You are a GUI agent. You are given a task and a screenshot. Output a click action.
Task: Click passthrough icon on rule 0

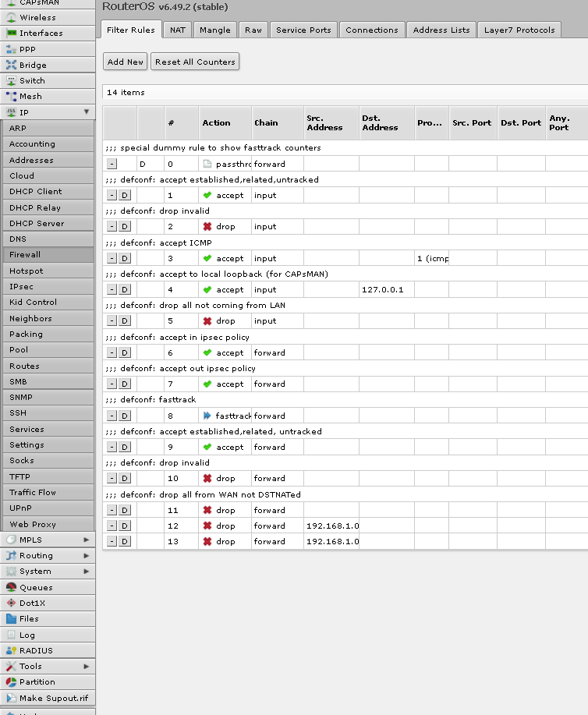(x=207, y=164)
